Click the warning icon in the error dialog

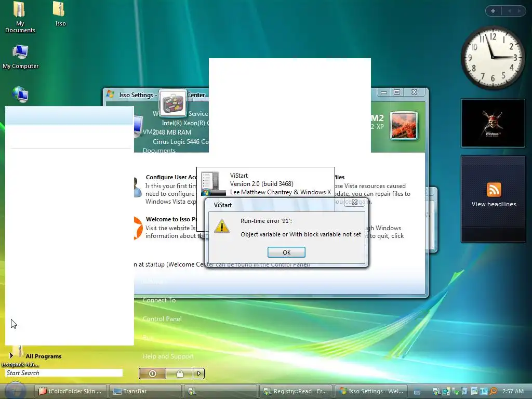tap(222, 225)
